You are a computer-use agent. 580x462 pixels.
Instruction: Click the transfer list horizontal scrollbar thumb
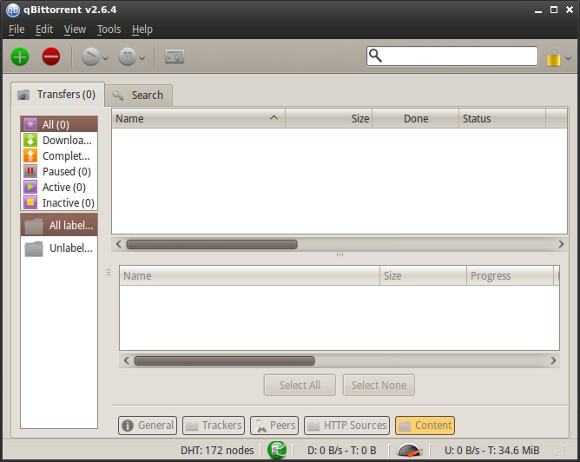[x=212, y=244]
